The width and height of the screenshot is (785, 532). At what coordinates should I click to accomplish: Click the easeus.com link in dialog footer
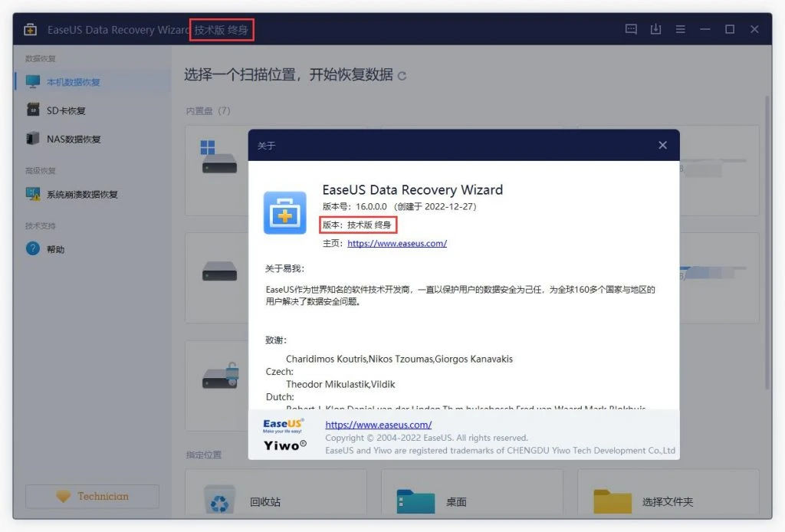pos(378,425)
